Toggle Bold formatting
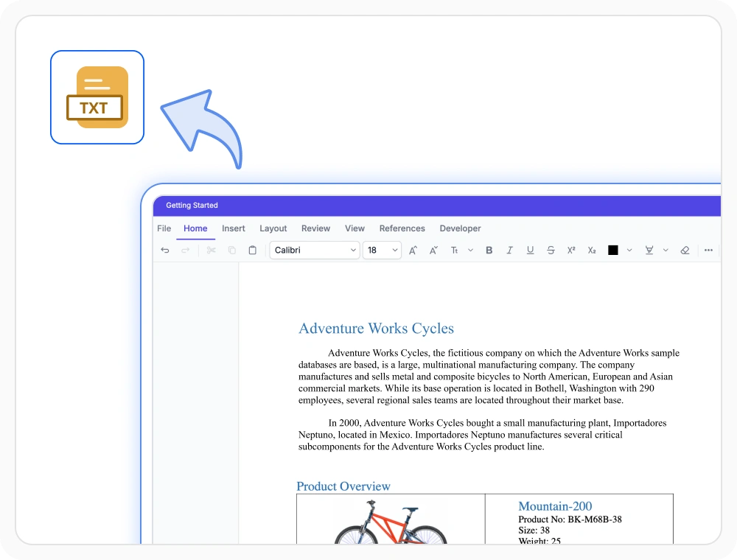Viewport: 737px width, 560px height. coord(489,250)
